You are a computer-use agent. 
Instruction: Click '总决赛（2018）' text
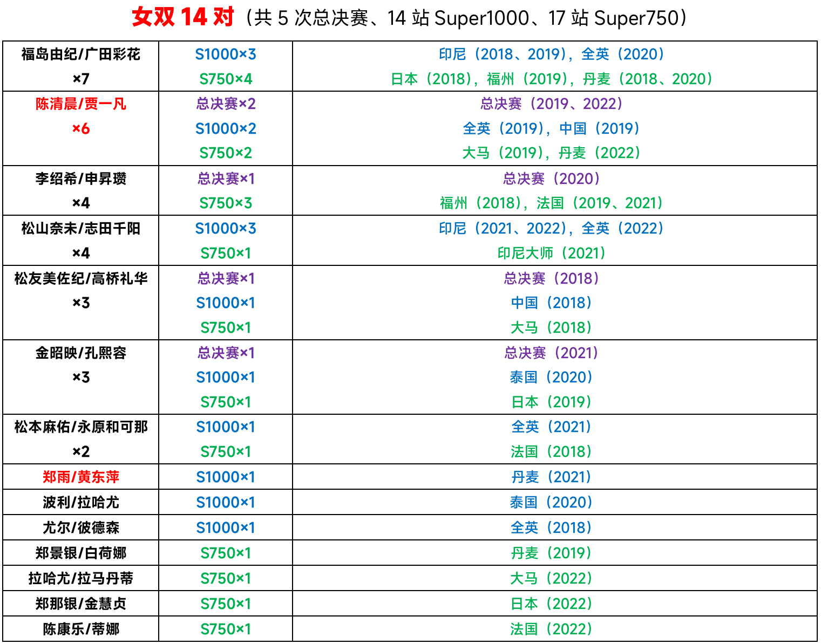click(552, 278)
